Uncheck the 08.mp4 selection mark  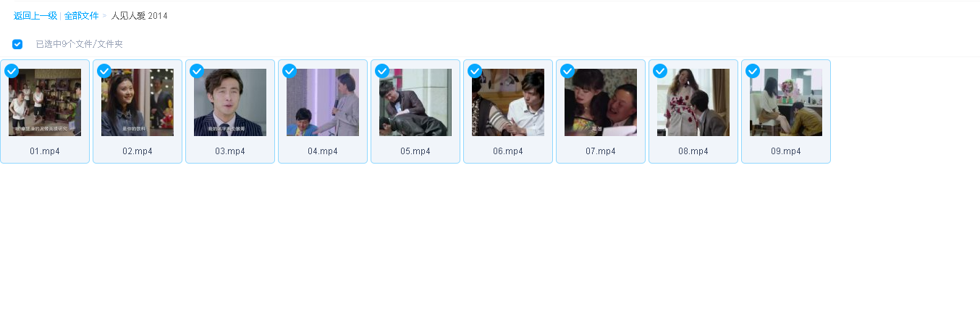[660, 71]
